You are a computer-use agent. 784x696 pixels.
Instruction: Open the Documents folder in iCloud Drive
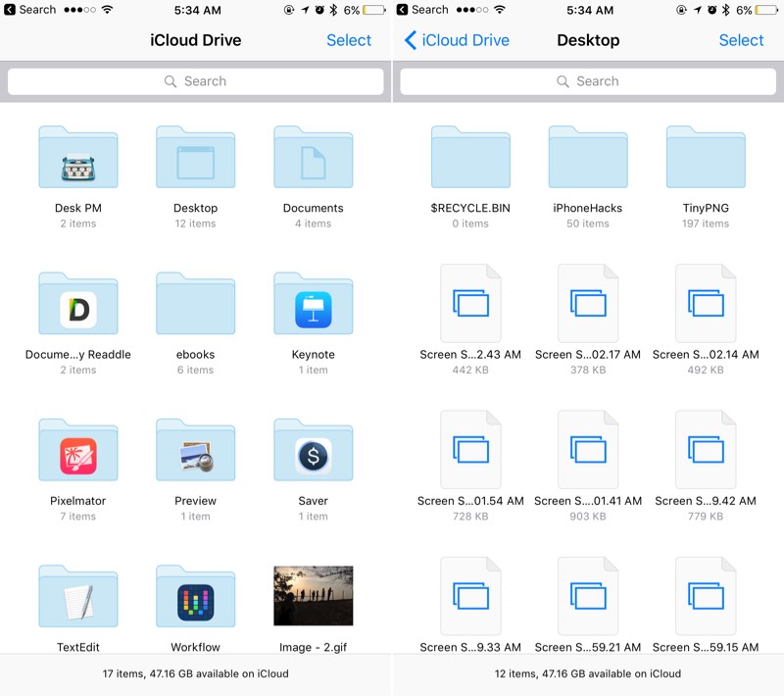pyautogui.click(x=313, y=159)
